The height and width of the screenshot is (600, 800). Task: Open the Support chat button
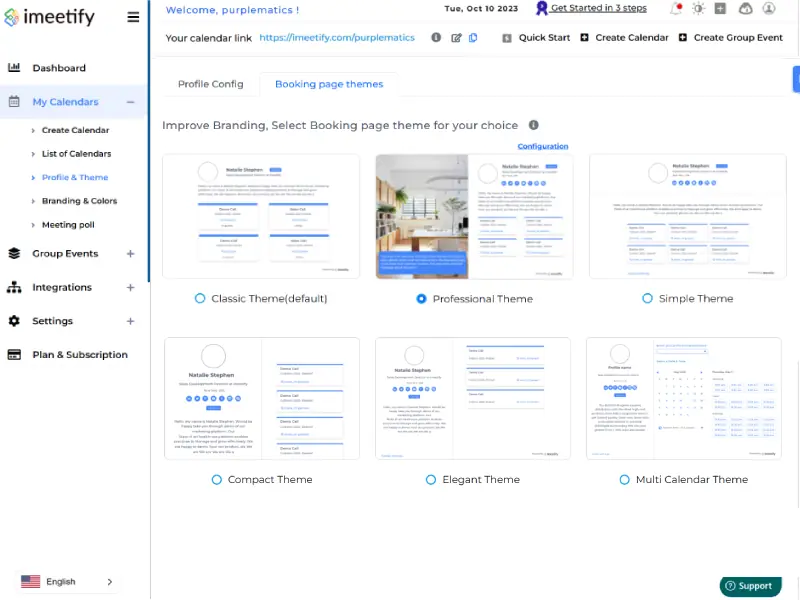click(x=751, y=586)
